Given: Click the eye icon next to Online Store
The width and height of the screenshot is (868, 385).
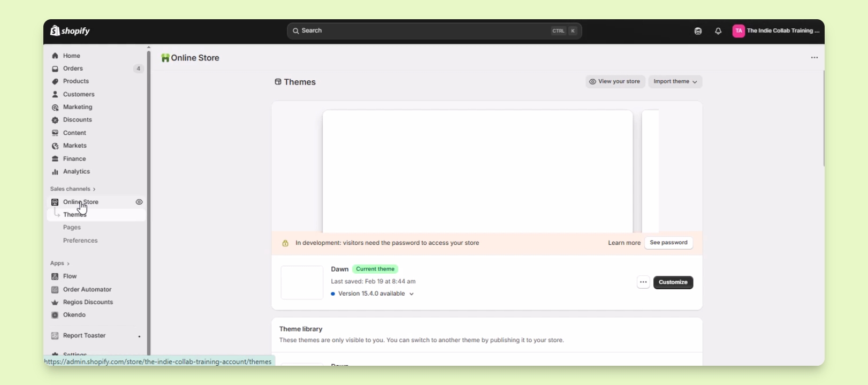Looking at the screenshot, I should pyautogui.click(x=139, y=202).
